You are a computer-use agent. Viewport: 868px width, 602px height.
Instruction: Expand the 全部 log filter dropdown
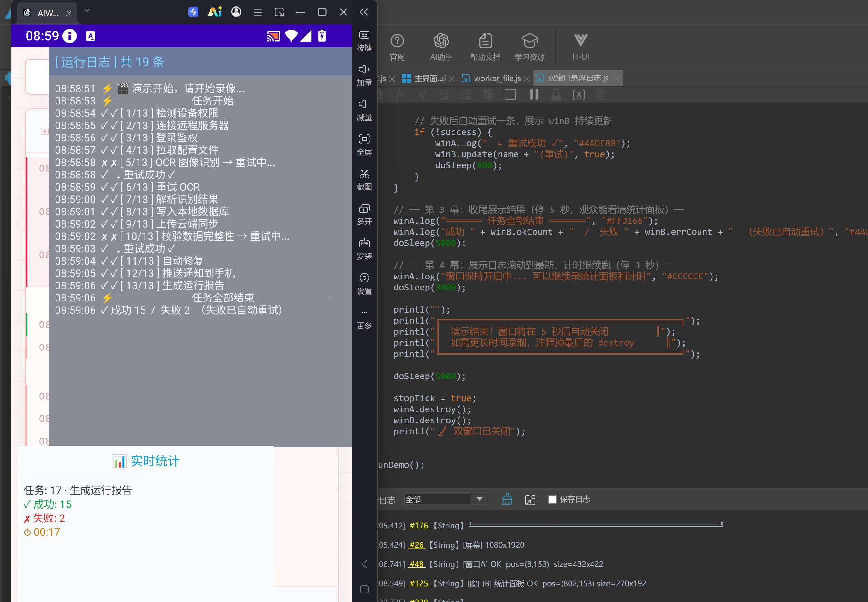(479, 499)
